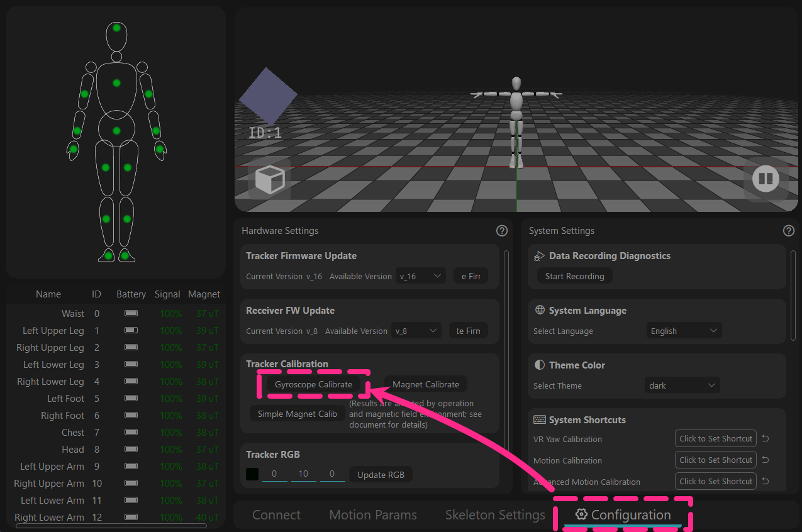Viewport: 802px width, 532px height.
Task: Click the battery icon in the Left Lower Leg row
Action: (x=131, y=364)
